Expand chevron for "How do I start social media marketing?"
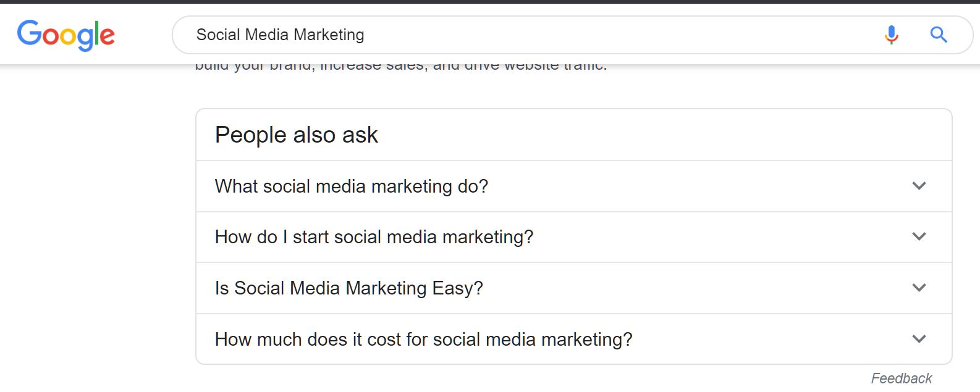This screenshot has height=392, width=980. (x=919, y=236)
